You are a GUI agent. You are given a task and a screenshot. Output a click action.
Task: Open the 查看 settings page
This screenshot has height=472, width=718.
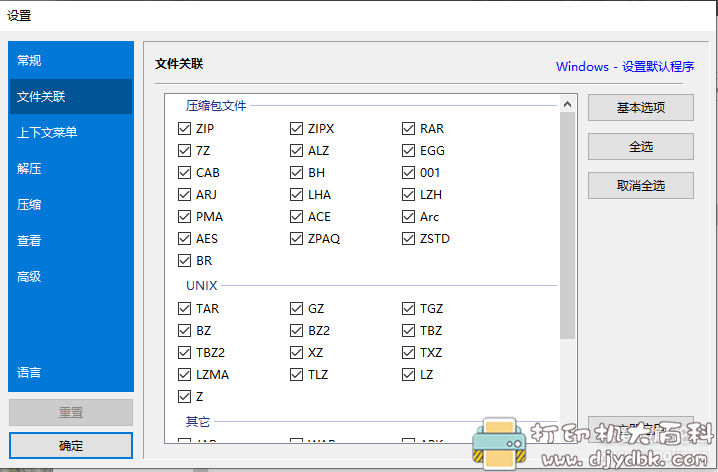pyautogui.click(x=71, y=240)
